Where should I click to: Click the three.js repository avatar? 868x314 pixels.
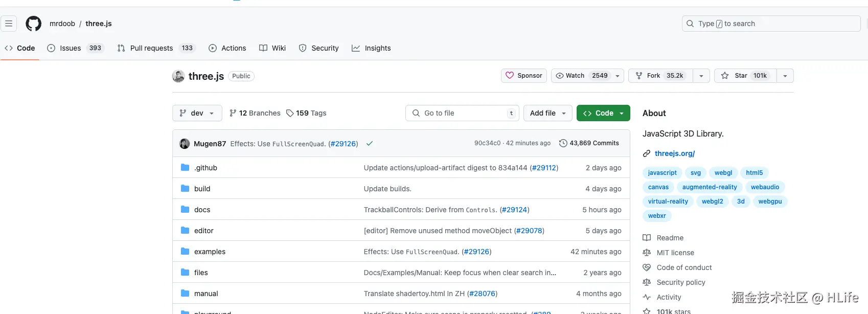click(178, 76)
